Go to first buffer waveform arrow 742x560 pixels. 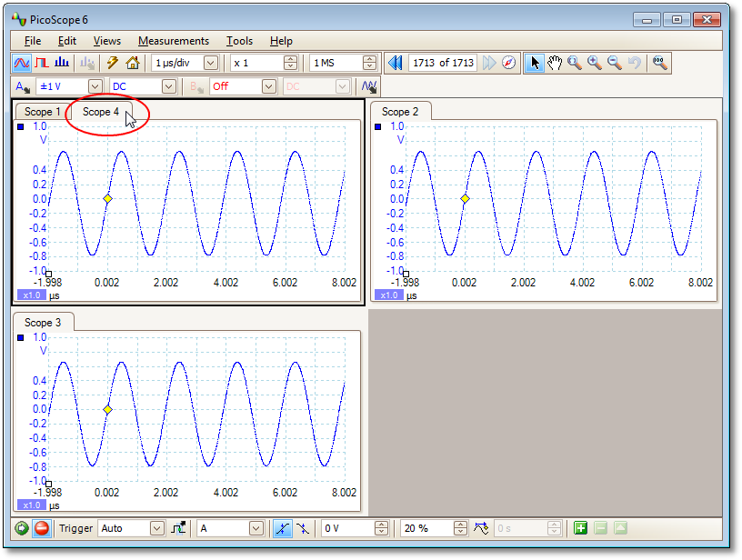tap(396, 63)
